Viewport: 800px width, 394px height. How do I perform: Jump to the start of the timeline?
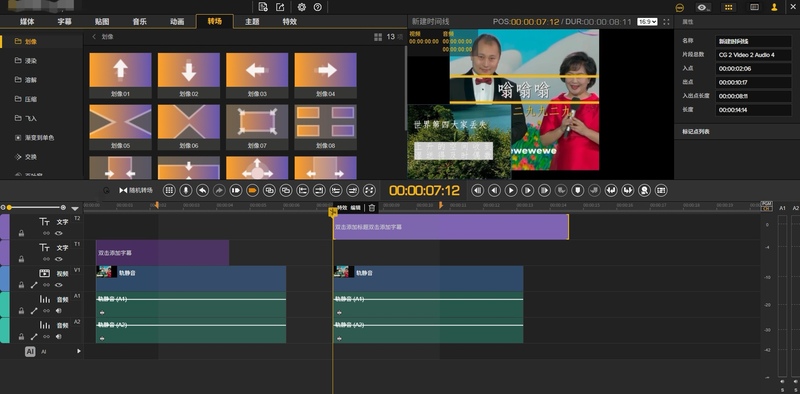point(478,190)
